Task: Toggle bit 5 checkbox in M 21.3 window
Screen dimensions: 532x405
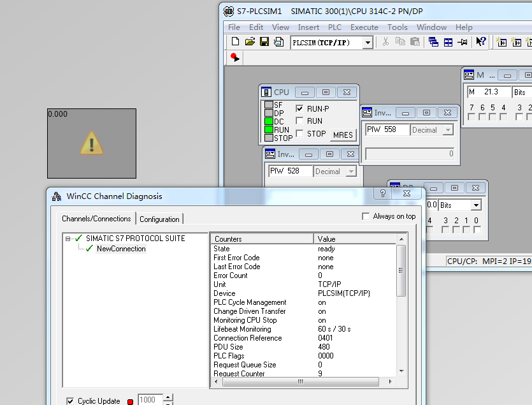Action: click(492, 117)
